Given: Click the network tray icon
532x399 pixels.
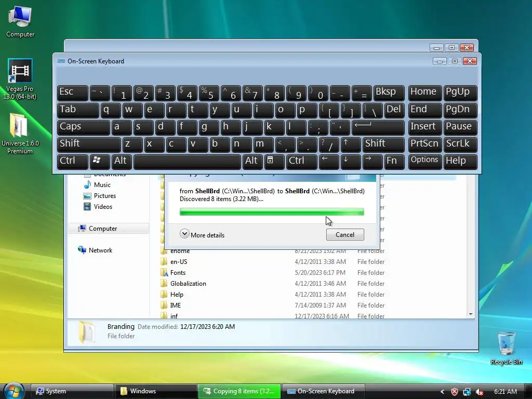Looking at the screenshot, I should coord(467,392).
